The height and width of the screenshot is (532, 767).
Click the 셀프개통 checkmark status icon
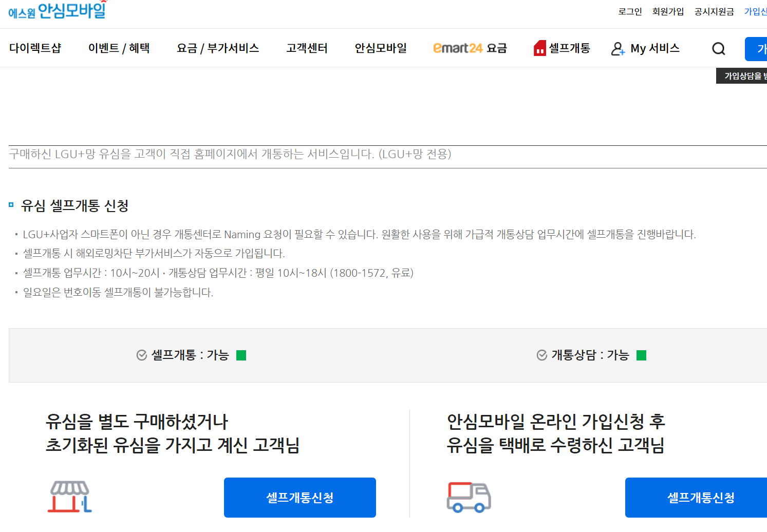point(142,355)
